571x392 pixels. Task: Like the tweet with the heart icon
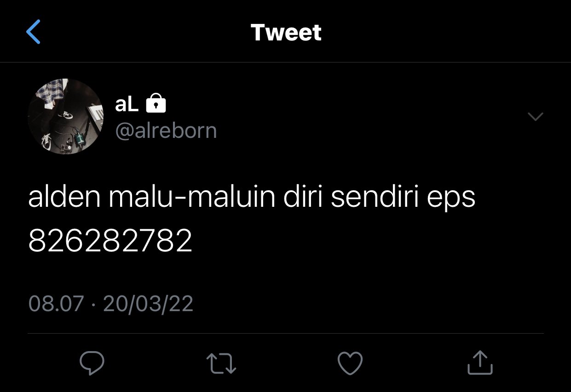[x=350, y=363]
